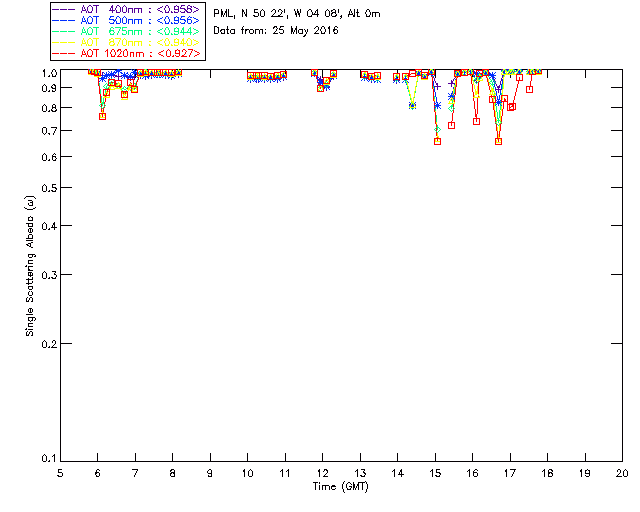
Task: Select the yellow AOT 870nm <0.940> legend entry
Action: click(140, 42)
